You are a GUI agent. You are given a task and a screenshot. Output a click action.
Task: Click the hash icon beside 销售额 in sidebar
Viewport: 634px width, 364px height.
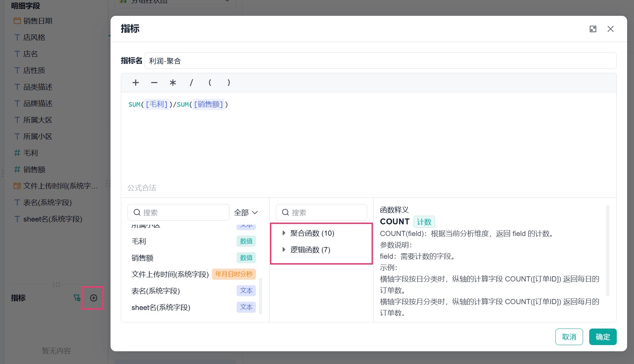[17, 170]
